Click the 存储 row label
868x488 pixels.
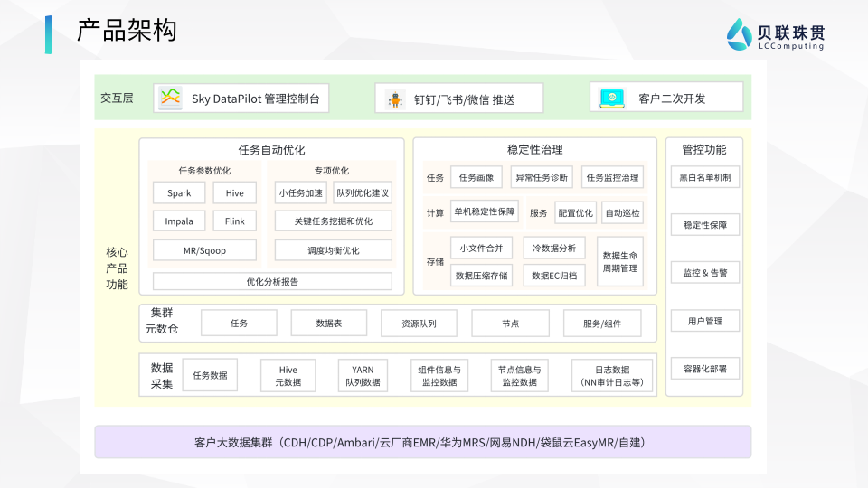[435, 262]
